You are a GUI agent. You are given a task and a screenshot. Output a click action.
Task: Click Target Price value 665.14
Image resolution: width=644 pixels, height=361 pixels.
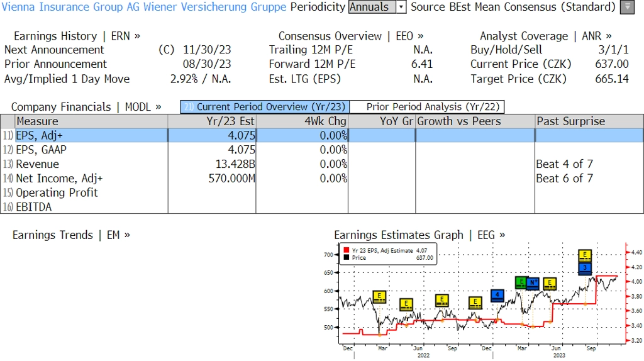[x=612, y=79]
